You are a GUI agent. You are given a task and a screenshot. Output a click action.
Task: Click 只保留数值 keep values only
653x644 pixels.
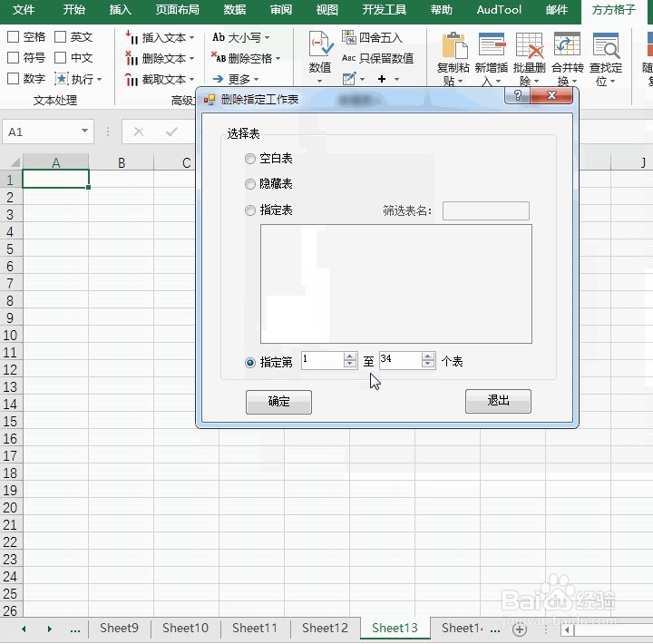point(377,58)
